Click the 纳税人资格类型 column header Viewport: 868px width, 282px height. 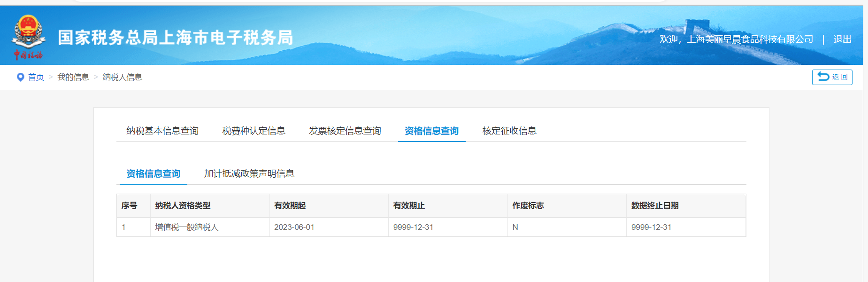pos(183,205)
